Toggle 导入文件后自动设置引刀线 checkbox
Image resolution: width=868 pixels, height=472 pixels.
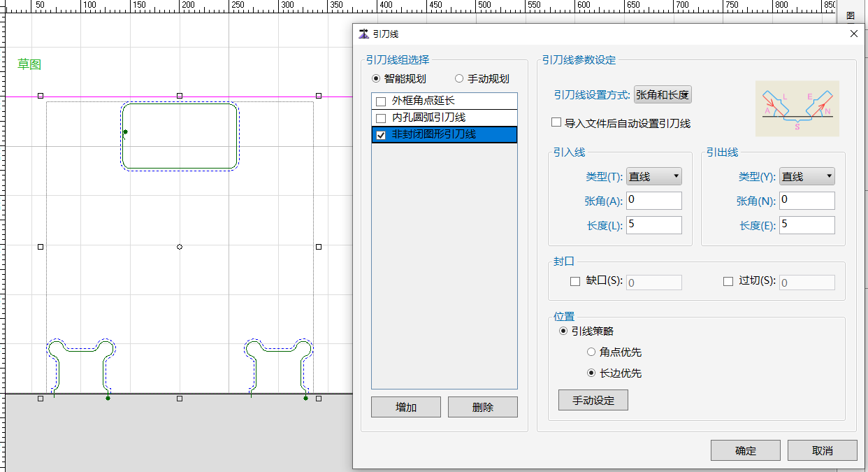(x=556, y=122)
